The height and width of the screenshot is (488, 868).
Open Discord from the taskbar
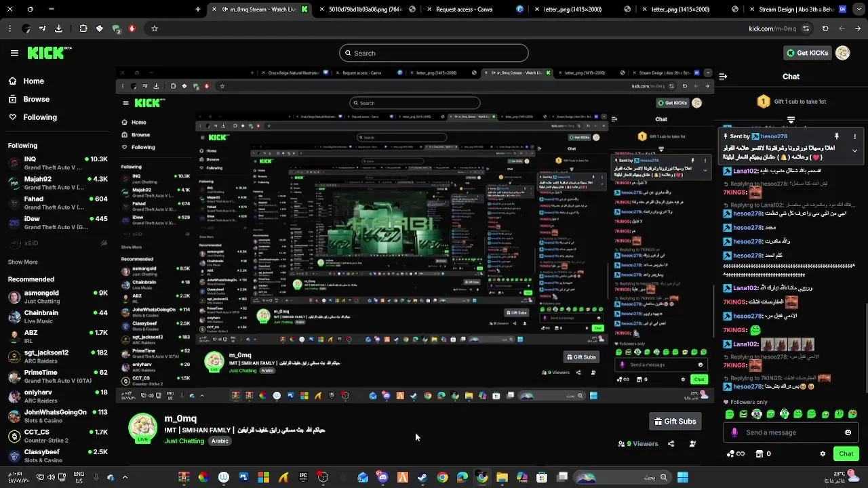(382, 477)
